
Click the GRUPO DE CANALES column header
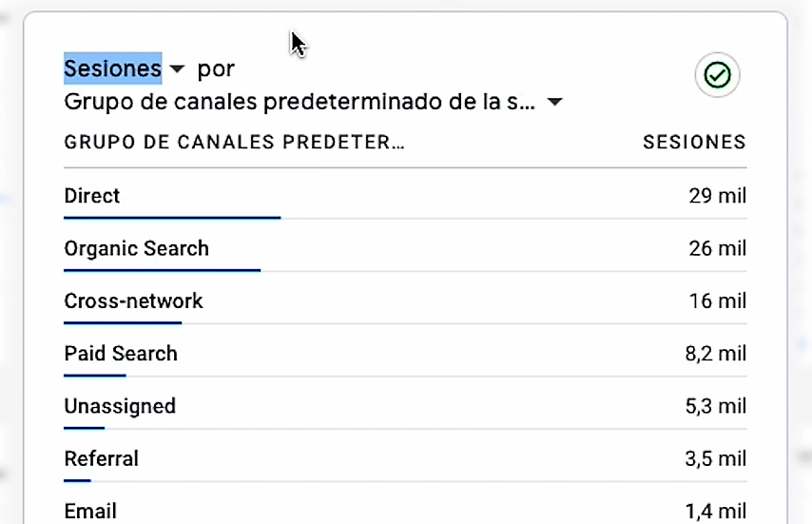pos(234,143)
